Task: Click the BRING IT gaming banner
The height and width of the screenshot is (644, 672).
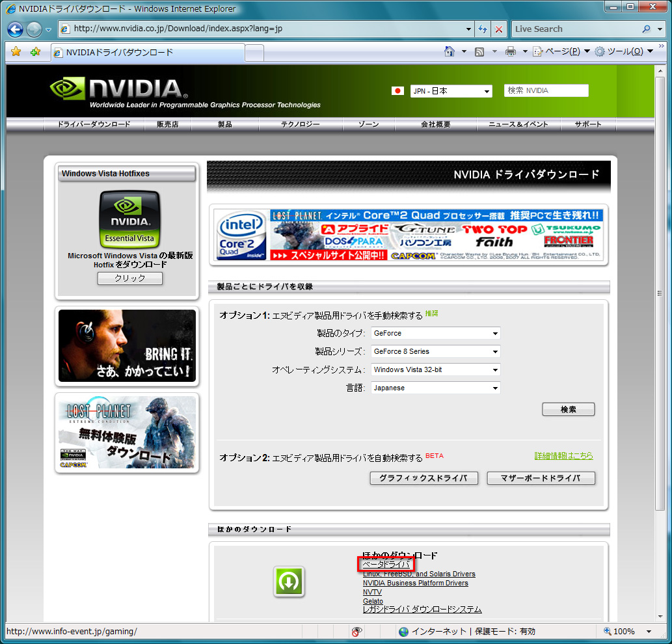Action: tap(127, 346)
